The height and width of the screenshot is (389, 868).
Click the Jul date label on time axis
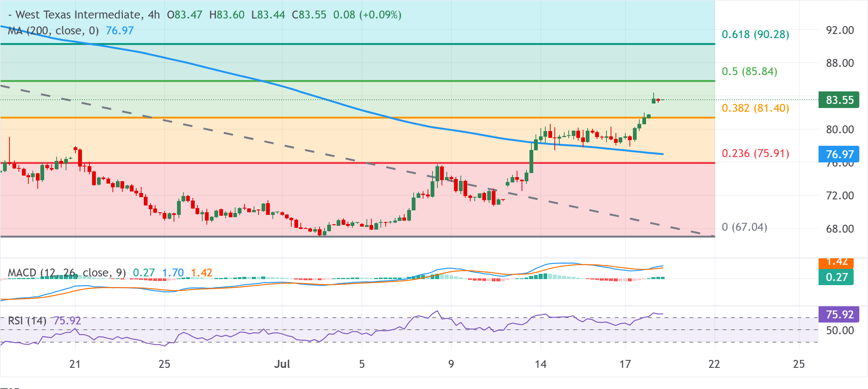[282, 364]
